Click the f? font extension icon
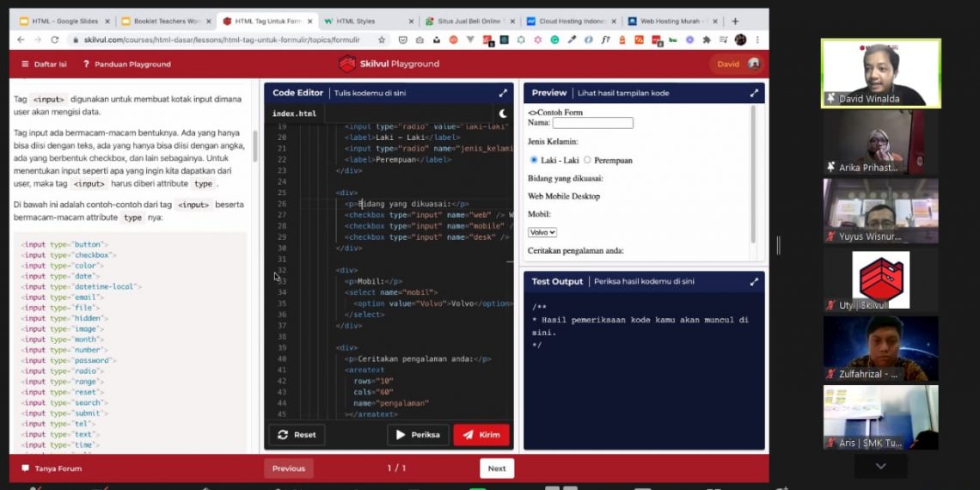 605,40
